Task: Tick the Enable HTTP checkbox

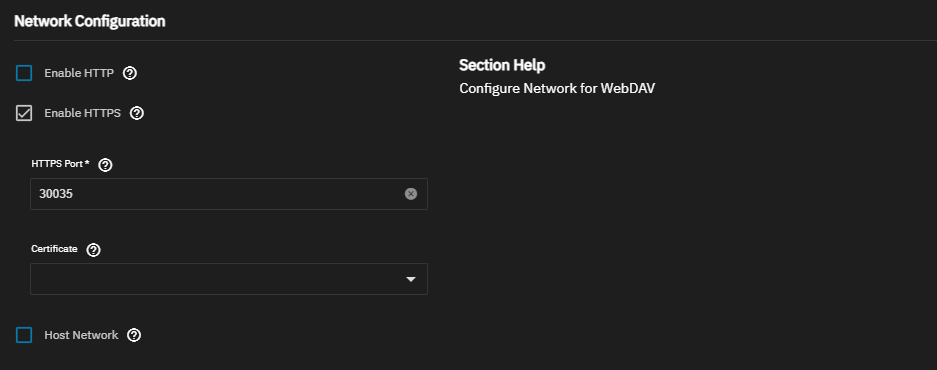Action: point(24,74)
